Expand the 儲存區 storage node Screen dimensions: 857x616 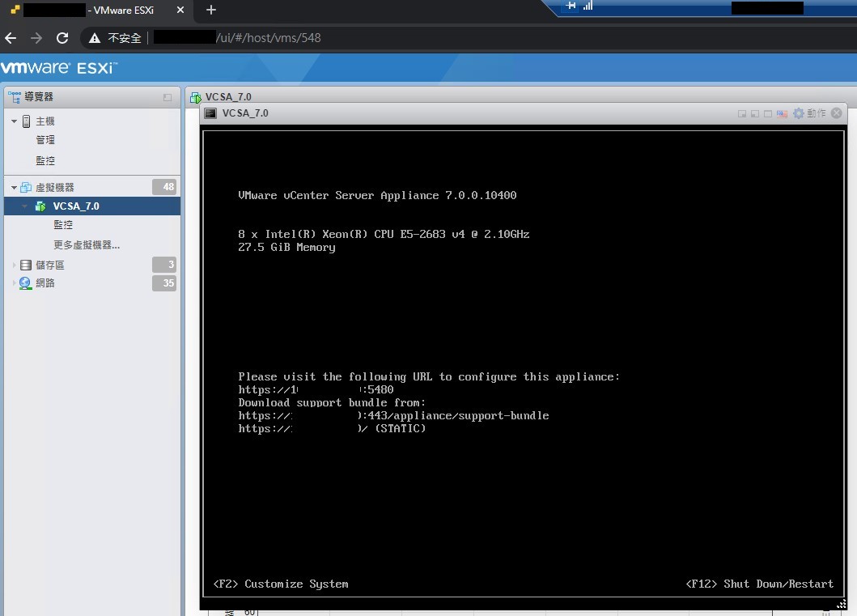(15, 265)
